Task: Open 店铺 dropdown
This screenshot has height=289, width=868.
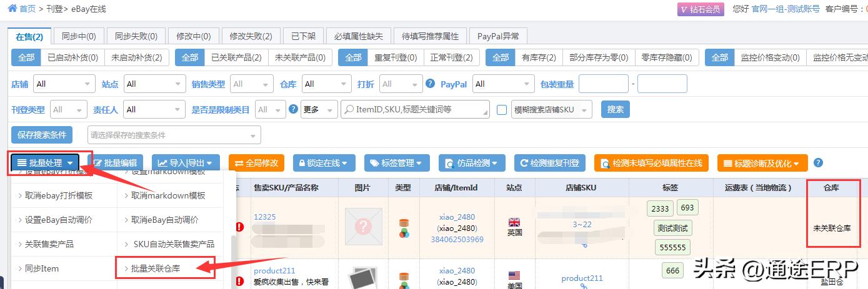Action: (x=64, y=84)
